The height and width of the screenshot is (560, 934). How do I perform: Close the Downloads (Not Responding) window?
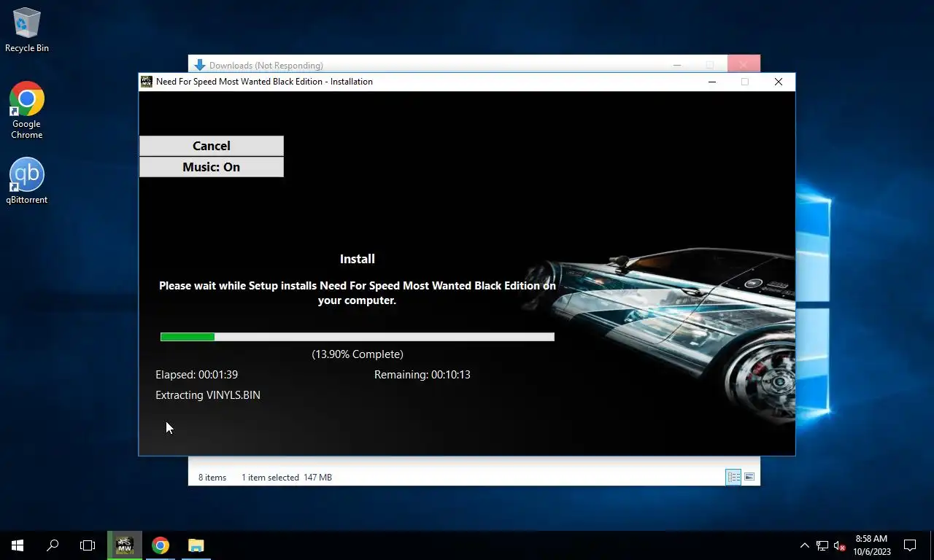tap(743, 64)
